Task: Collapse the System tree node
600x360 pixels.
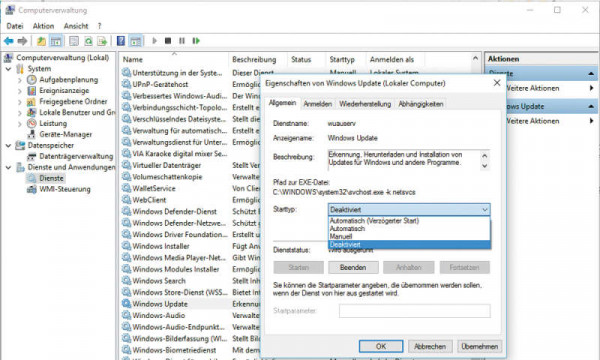Action: point(8,69)
